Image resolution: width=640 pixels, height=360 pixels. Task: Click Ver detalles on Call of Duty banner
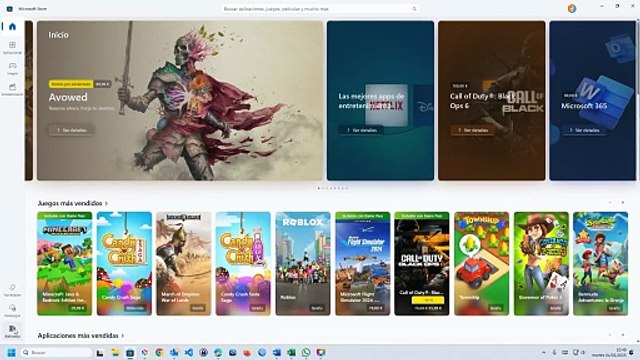coord(473,130)
